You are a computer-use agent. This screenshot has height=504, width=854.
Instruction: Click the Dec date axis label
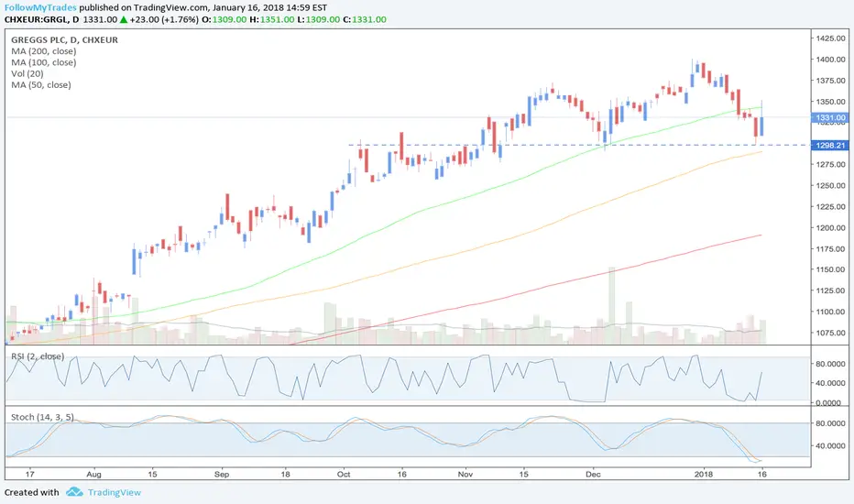click(593, 474)
